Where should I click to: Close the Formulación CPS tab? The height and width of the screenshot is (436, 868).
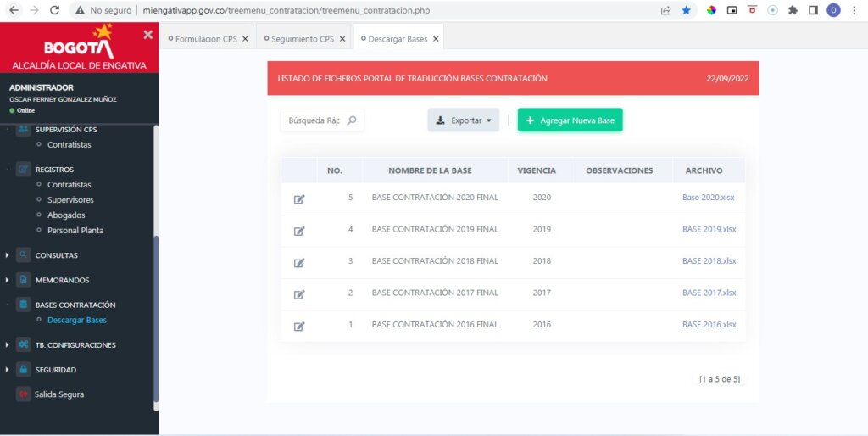coord(245,39)
